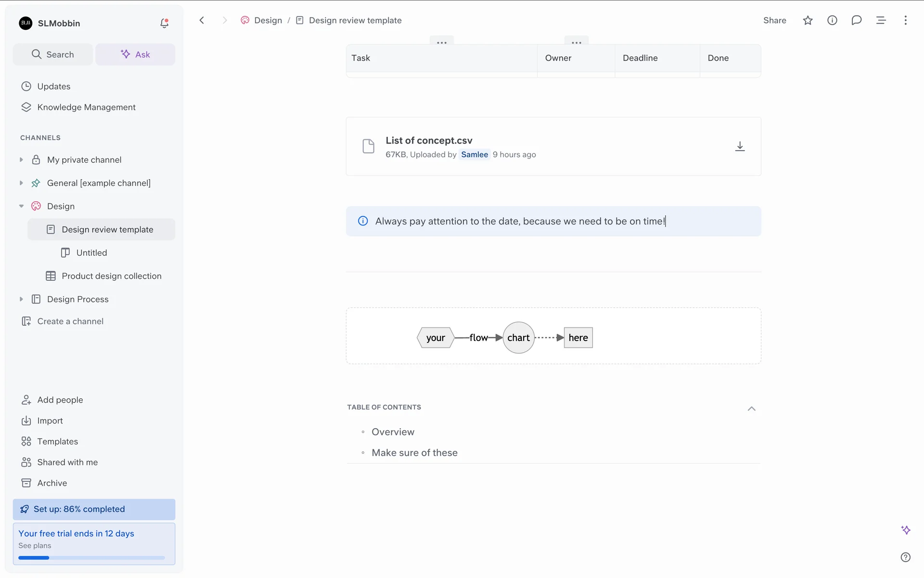
Task: Open Product design collection page
Action: [111, 276]
